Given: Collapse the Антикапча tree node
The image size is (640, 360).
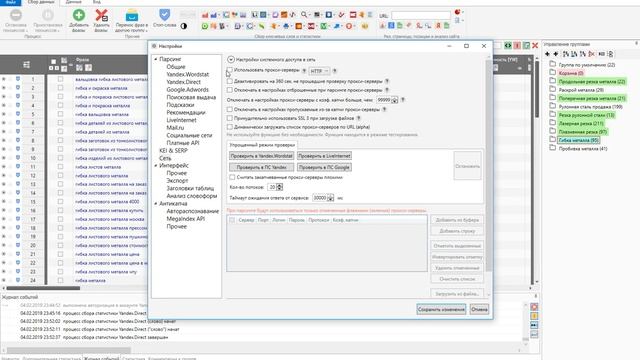Looking at the screenshot, I should pyautogui.click(x=156, y=203).
